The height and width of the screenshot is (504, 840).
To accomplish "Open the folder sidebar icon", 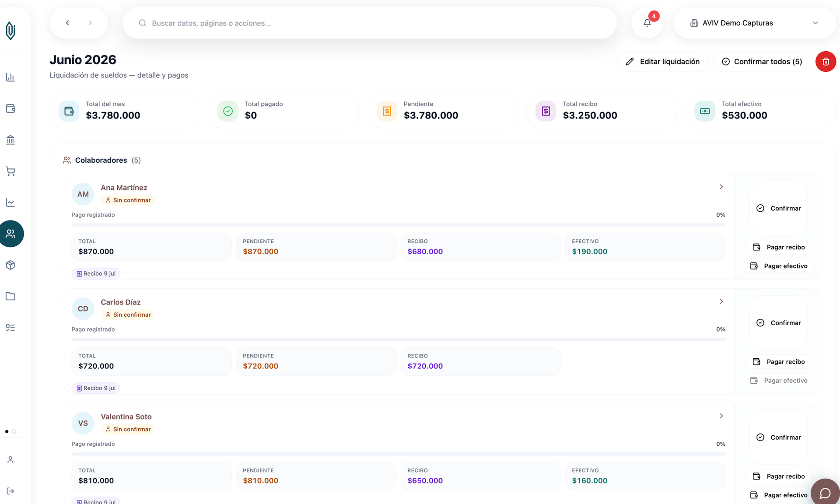I will point(10,296).
